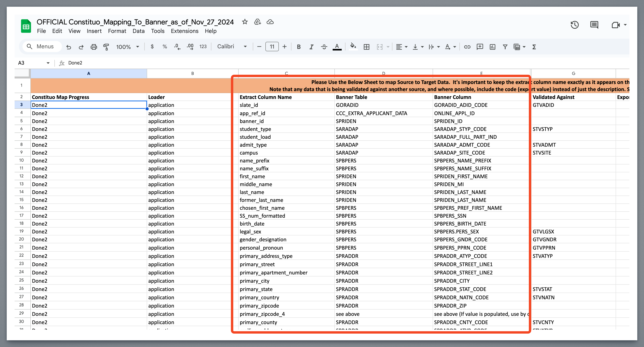The image size is (644, 347).
Task: Click the increase font size plus button
Action: (284, 47)
